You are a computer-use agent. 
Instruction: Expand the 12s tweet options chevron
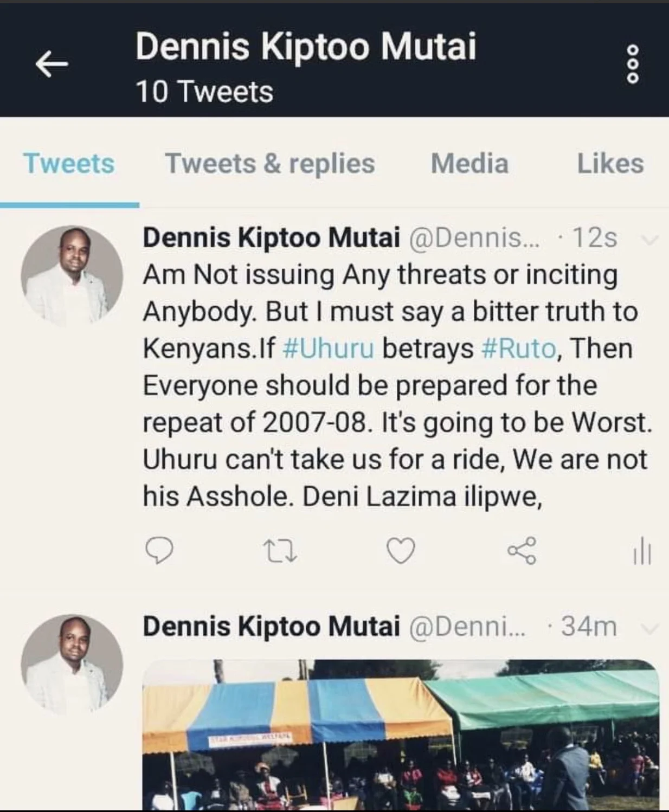(649, 239)
